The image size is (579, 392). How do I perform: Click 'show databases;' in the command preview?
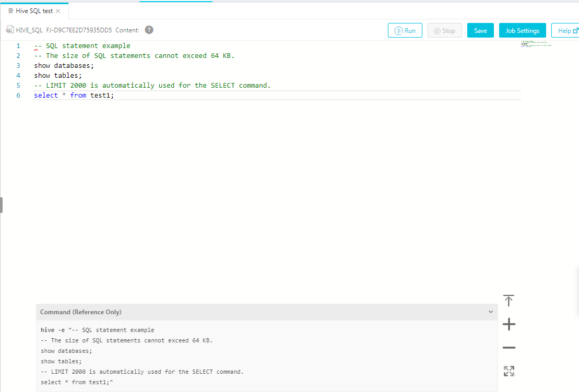click(x=66, y=351)
